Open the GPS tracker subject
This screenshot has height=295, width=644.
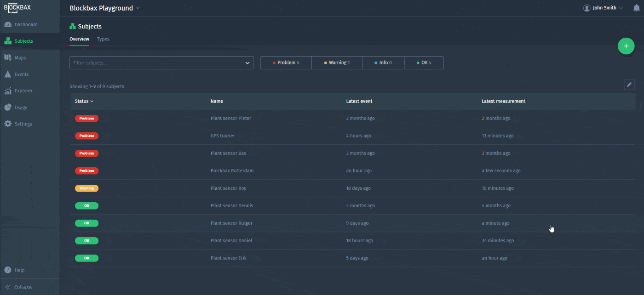click(x=223, y=136)
